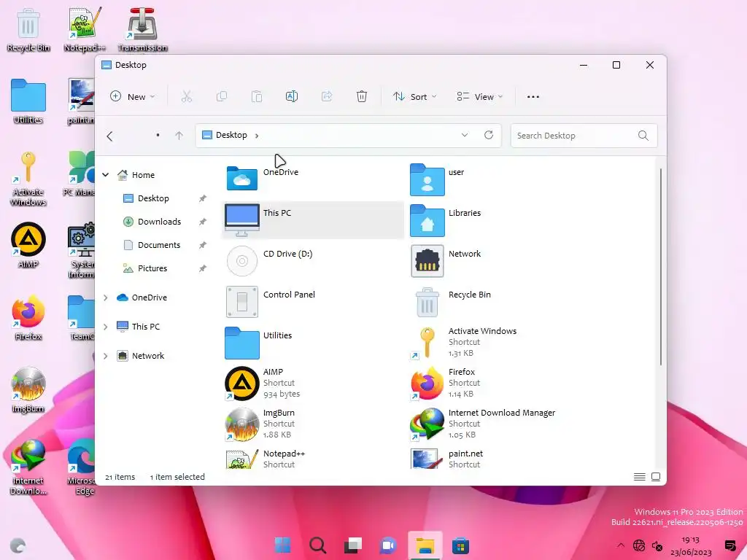747x560 pixels.
Task: Open Documents in navigation pane
Action: 159,245
